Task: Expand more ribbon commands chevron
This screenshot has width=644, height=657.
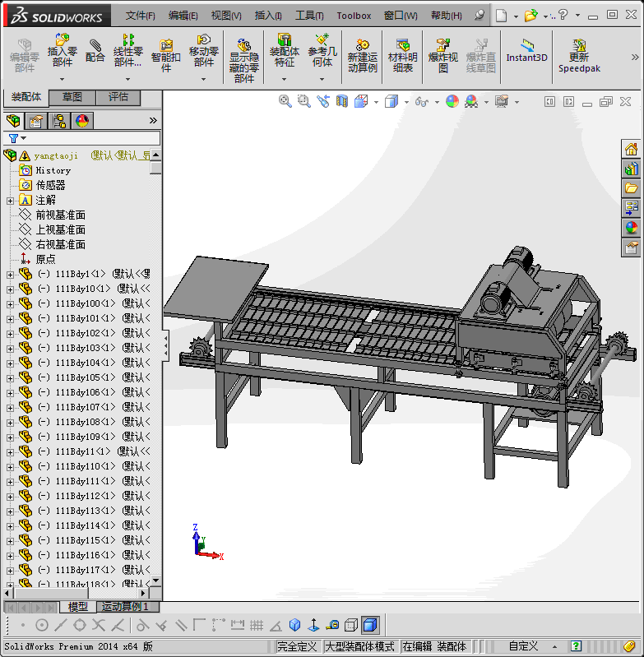Action: tap(635, 58)
